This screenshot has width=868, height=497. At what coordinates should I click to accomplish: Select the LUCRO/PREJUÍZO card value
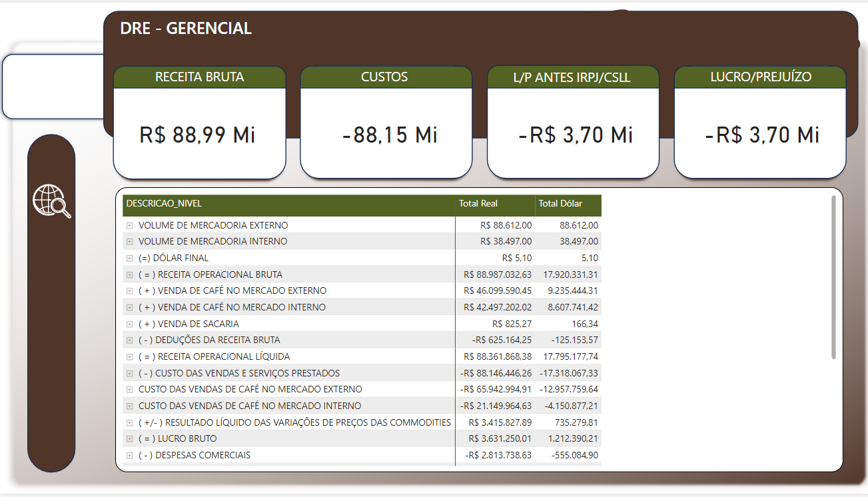[762, 135]
